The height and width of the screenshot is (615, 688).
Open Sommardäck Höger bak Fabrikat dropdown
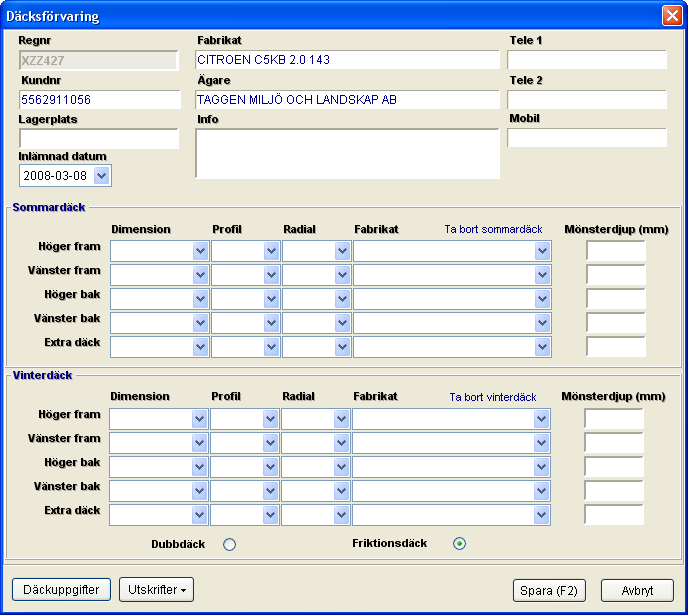[542, 299]
